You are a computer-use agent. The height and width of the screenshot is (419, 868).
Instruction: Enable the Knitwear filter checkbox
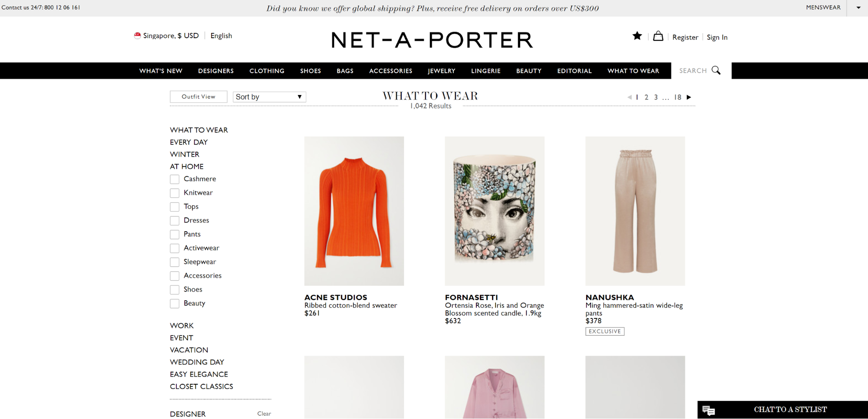(x=175, y=193)
